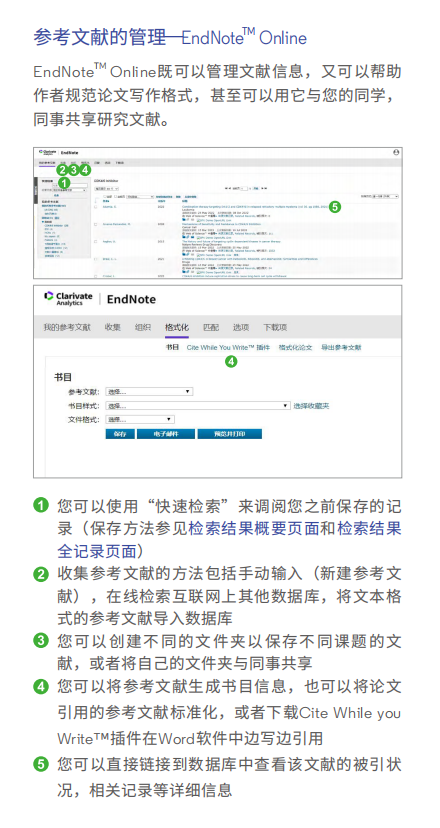This screenshot has height=828, width=440.
Task: Switch to the 格式化 tab
Action: [177, 328]
